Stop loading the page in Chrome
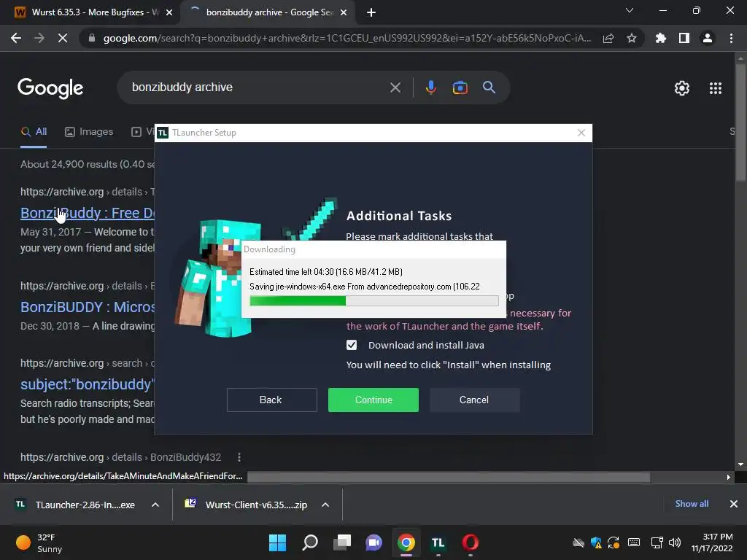The height and width of the screenshot is (560, 747). click(63, 38)
